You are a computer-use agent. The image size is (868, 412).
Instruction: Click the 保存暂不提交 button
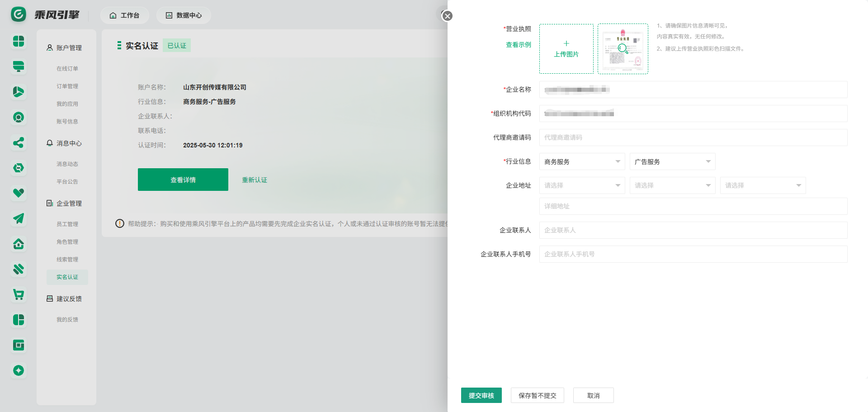[537, 395]
